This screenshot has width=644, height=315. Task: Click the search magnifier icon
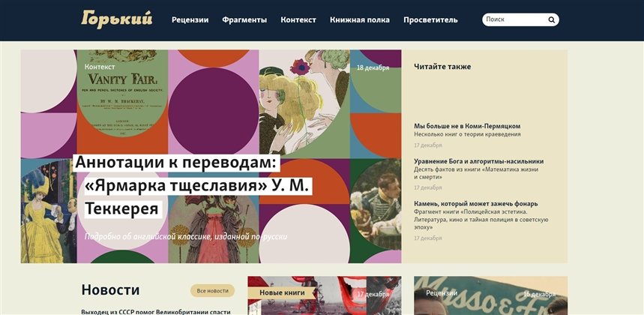[551, 19]
